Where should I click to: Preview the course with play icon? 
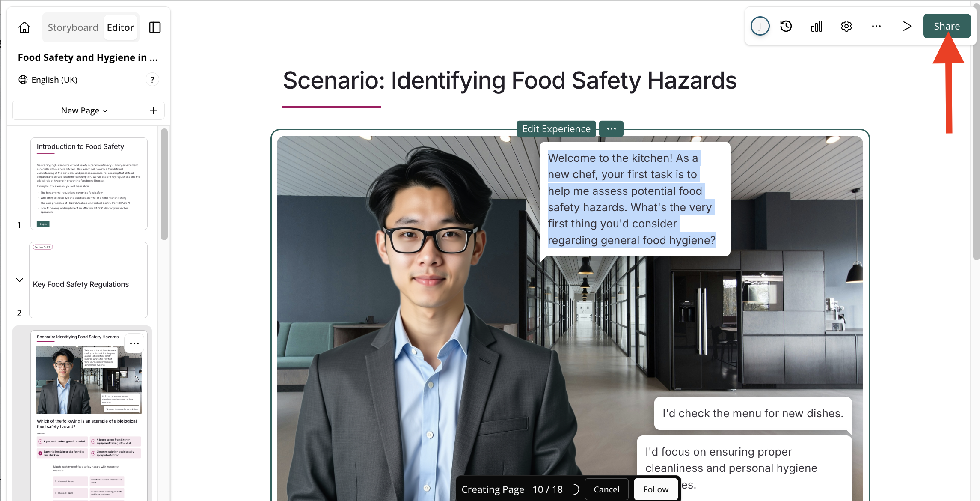[906, 26]
